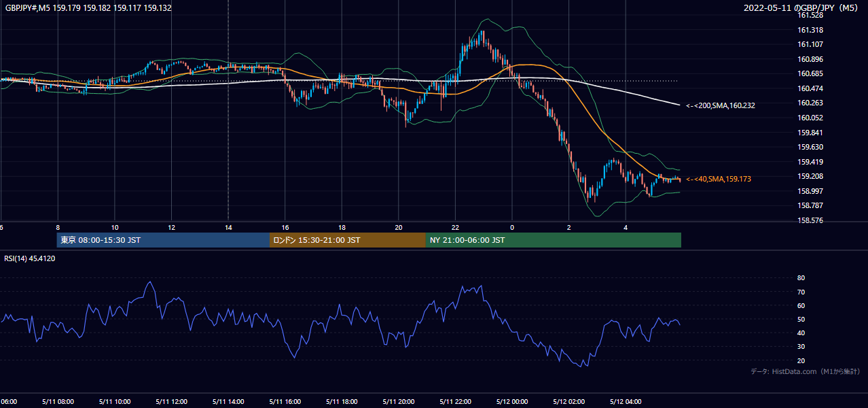Click the RSI(14) 45.4120 indicator label
The width and height of the screenshot is (868, 408).
tap(30, 258)
